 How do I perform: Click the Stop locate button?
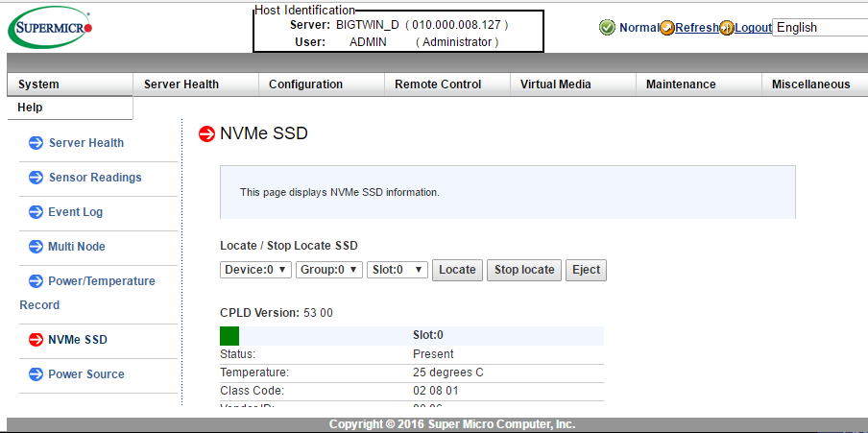(524, 270)
